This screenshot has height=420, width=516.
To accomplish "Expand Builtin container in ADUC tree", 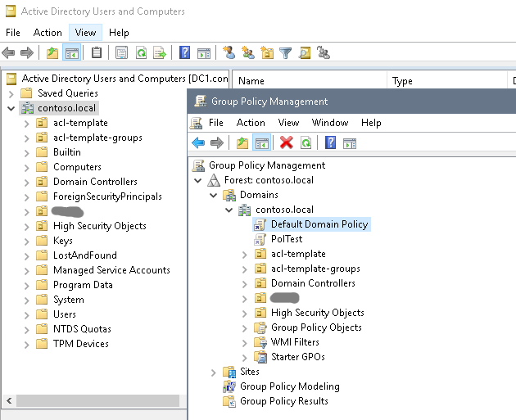I will point(27,153).
